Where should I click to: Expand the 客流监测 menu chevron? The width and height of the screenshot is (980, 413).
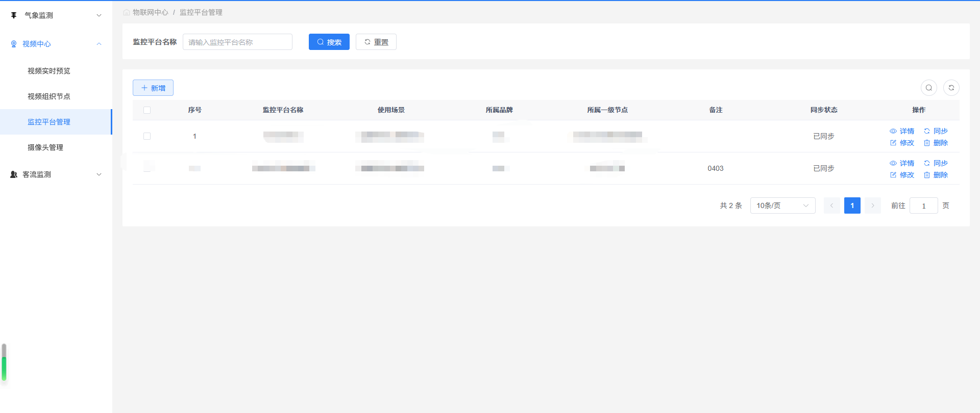coord(99,174)
